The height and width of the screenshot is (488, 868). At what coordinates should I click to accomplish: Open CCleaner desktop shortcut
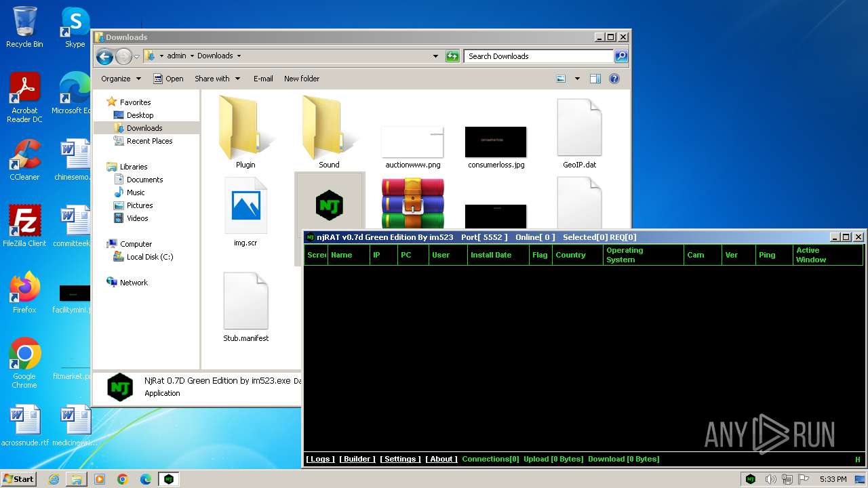pyautogui.click(x=24, y=160)
